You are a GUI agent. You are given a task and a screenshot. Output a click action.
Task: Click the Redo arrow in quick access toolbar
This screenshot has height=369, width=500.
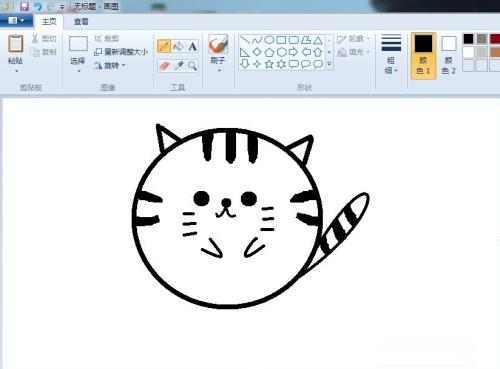[50, 6]
